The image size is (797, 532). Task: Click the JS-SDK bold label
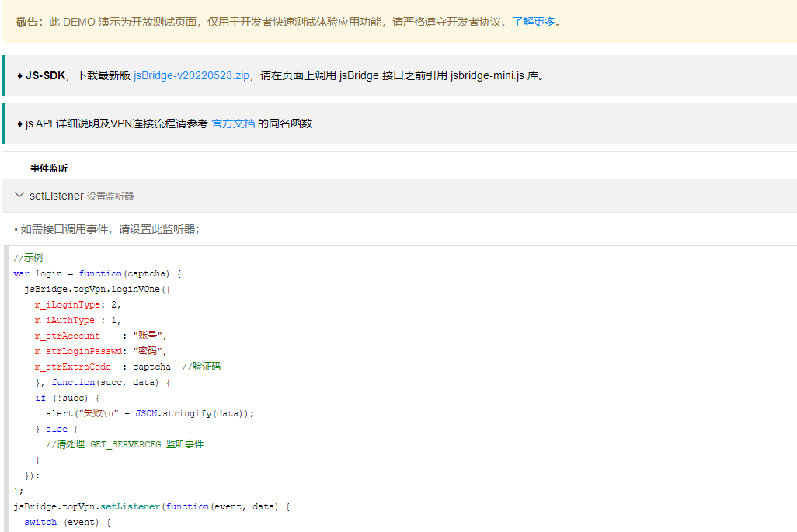pyautogui.click(x=45, y=75)
